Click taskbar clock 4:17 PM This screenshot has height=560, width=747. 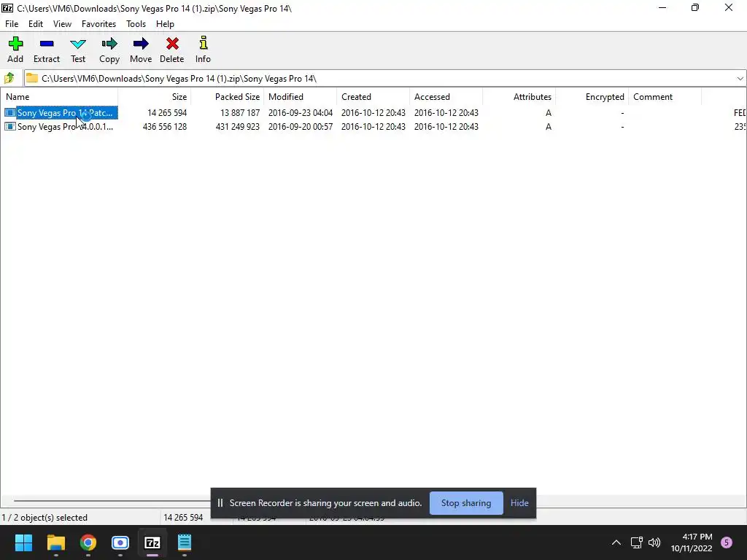697,537
